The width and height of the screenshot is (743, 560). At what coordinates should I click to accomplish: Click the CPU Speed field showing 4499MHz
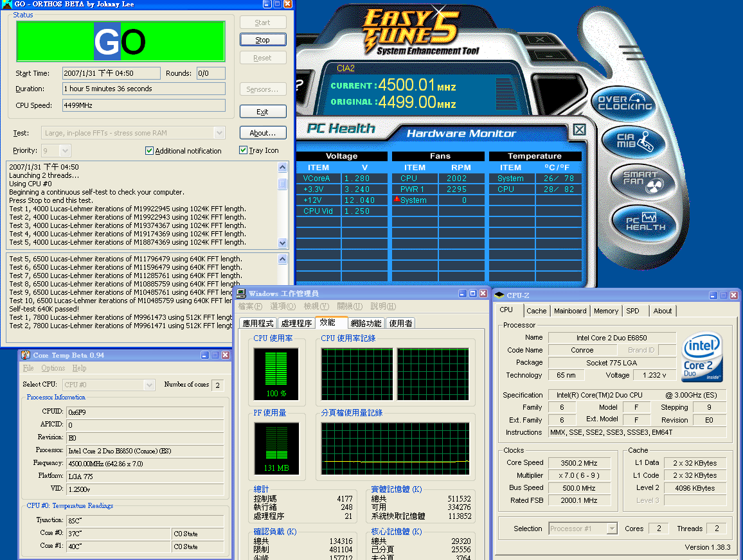point(143,105)
